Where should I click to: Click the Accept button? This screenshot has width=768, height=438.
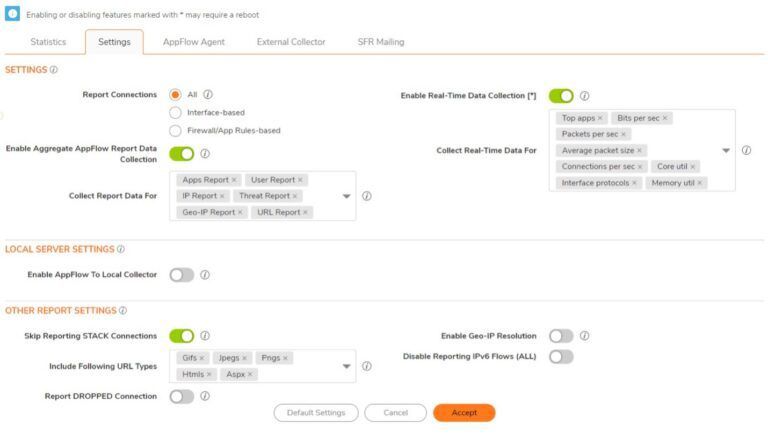coord(464,413)
